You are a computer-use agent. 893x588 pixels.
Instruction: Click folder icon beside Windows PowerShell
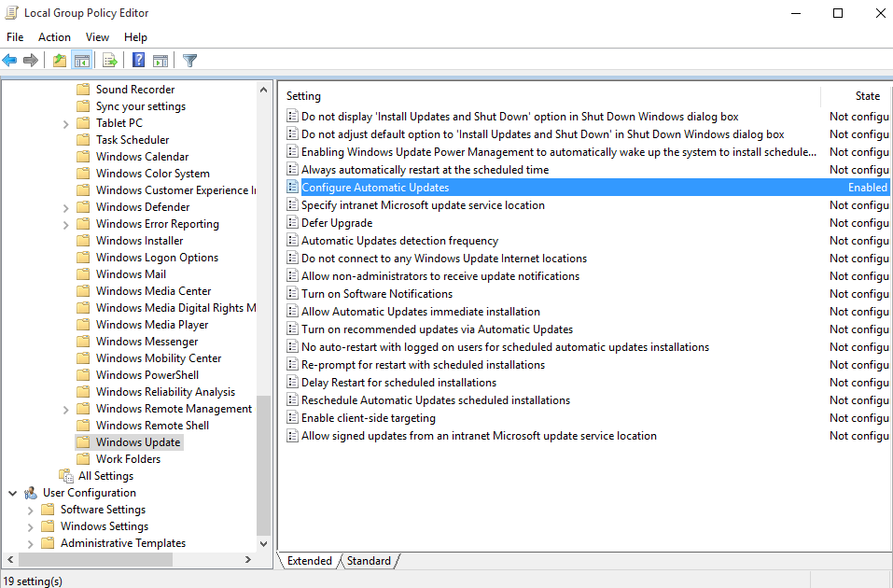coord(83,374)
